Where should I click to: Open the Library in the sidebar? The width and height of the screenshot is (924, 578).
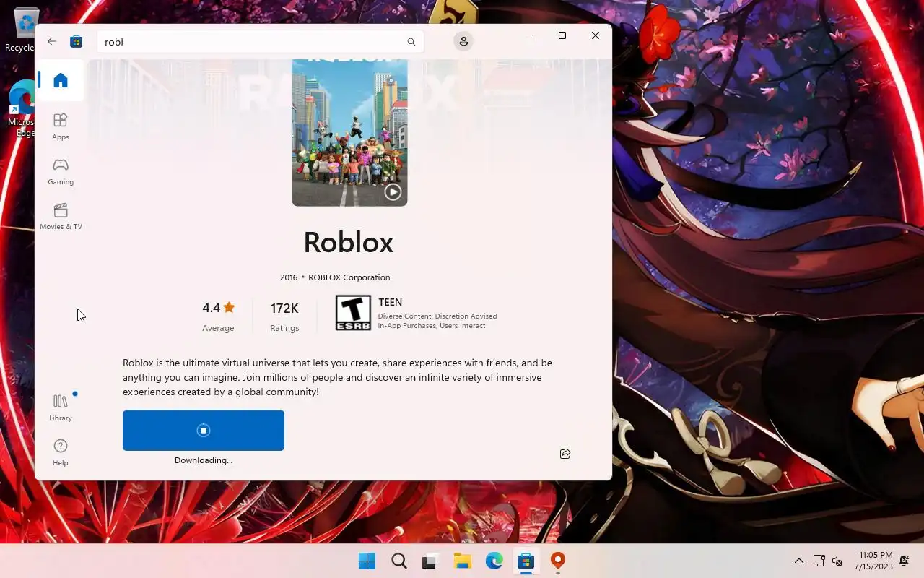pos(61,407)
